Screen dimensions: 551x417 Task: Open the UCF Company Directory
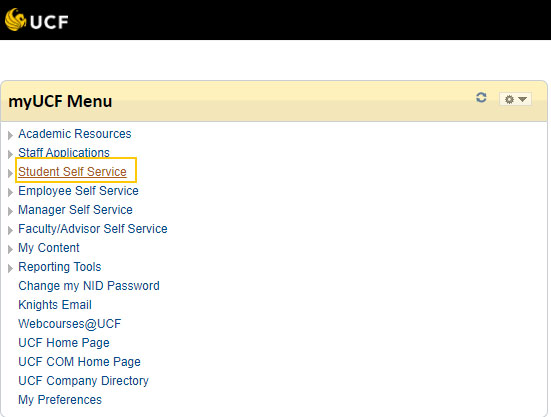(84, 380)
